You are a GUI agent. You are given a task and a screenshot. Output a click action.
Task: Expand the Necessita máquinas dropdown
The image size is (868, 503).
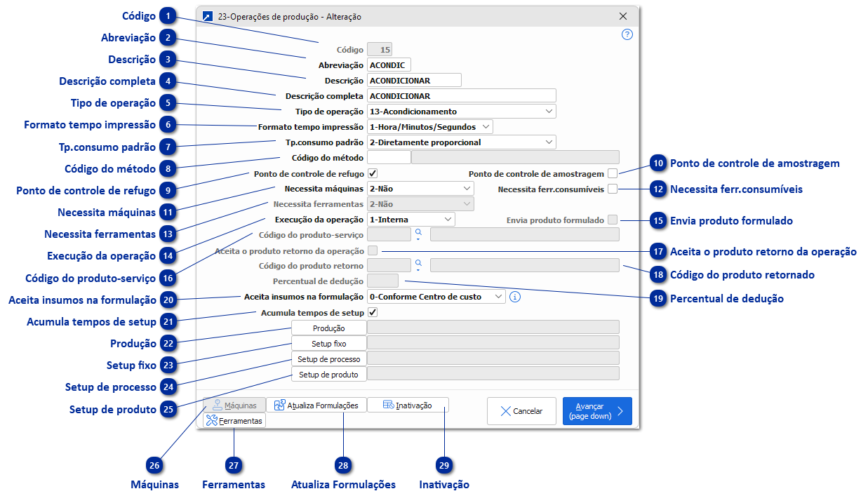pyautogui.click(x=467, y=188)
